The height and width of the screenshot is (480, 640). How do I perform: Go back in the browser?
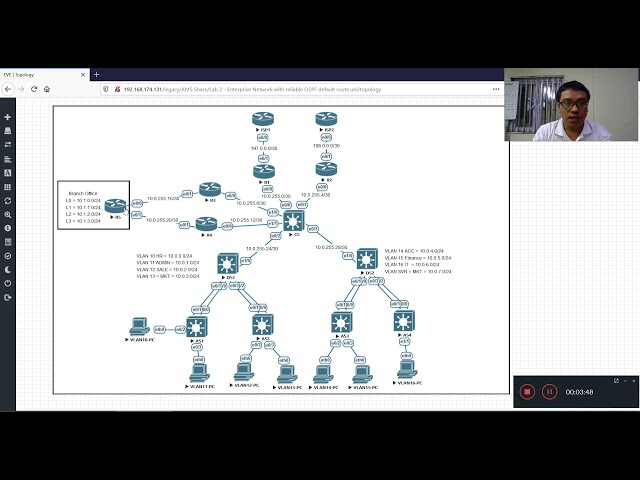(8, 89)
